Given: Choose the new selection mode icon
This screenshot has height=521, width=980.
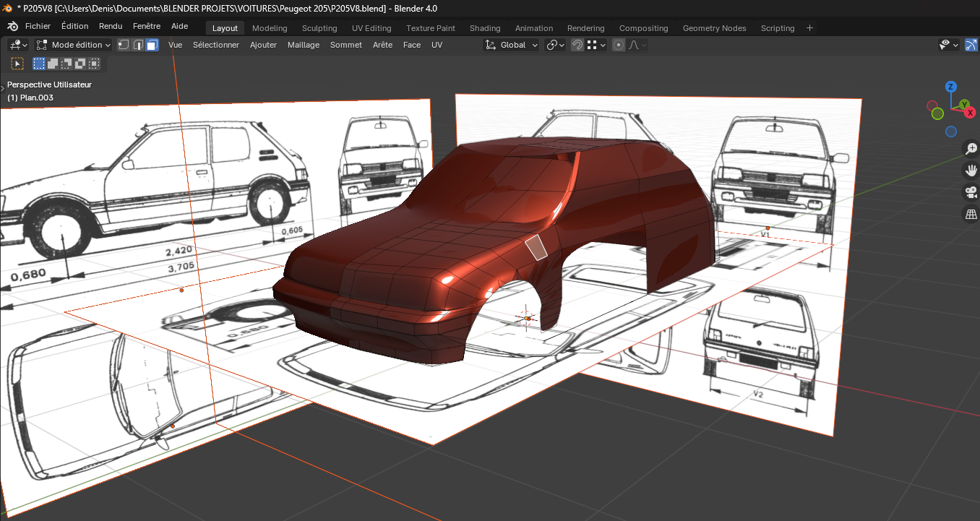Looking at the screenshot, I should (39, 64).
